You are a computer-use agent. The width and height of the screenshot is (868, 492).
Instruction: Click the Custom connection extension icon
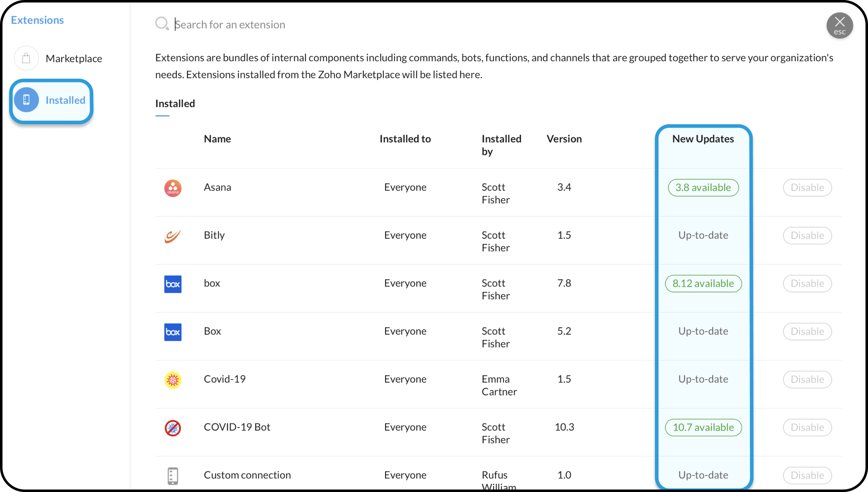pos(173,476)
